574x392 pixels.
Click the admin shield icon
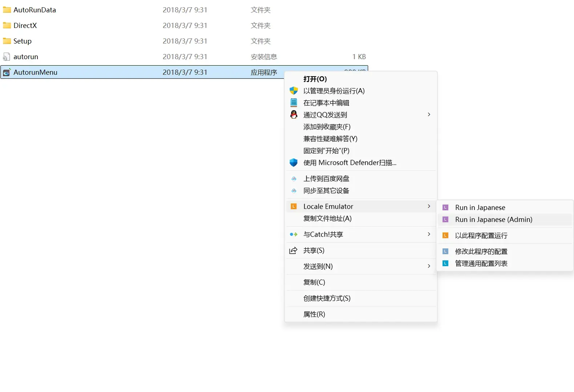tap(294, 91)
